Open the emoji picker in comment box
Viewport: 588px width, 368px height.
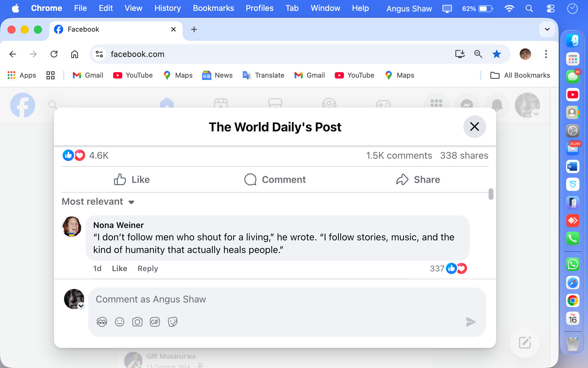[119, 322]
